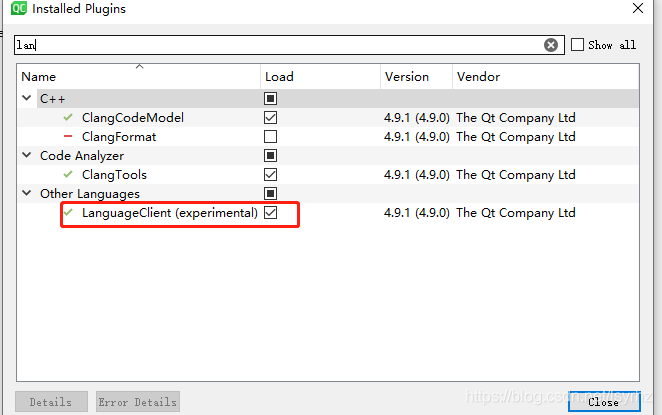Select the C++ category row label
The width and height of the screenshot is (662, 415).
(52, 99)
